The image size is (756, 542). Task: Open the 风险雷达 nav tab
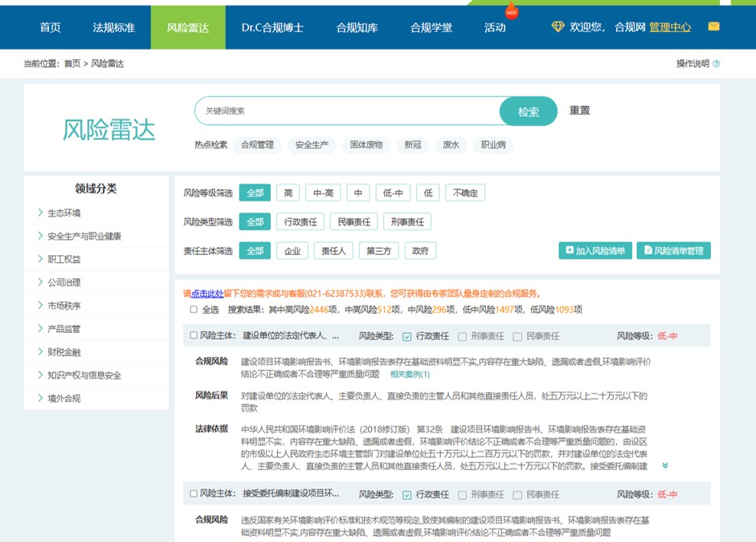click(x=188, y=28)
